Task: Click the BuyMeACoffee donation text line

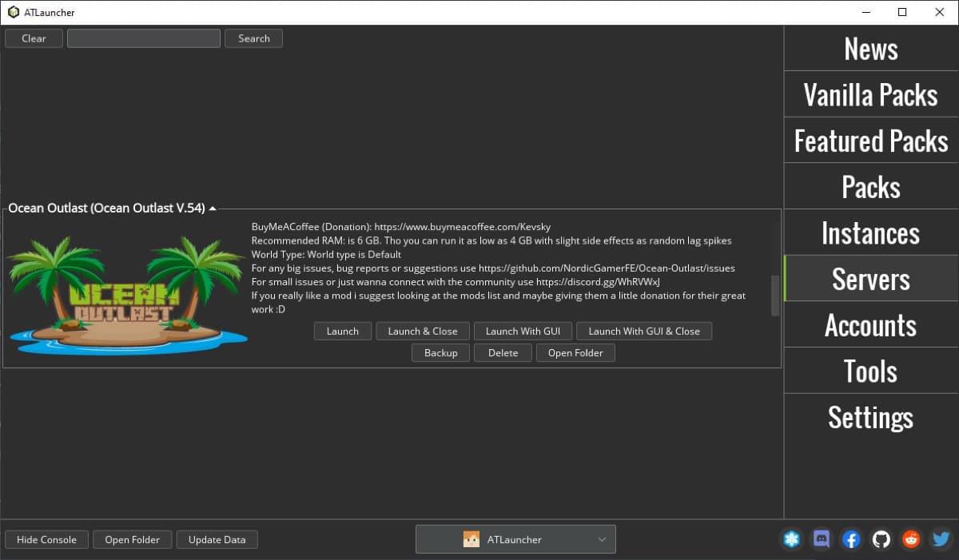Action: click(401, 227)
